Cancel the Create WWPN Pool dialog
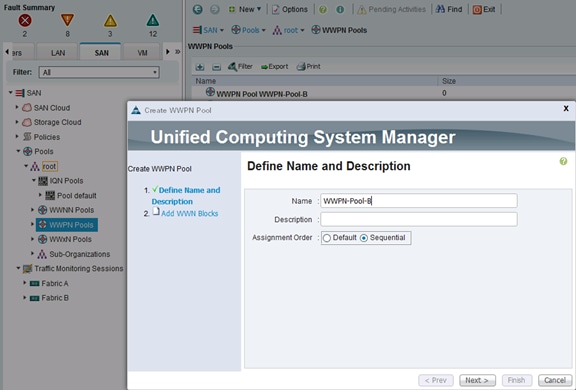The height and width of the screenshot is (390, 576). pyautogui.click(x=555, y=380)
